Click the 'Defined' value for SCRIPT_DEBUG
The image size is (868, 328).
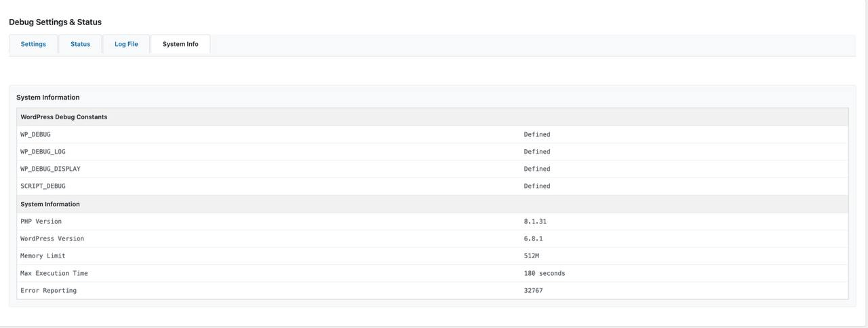[537, 186]
